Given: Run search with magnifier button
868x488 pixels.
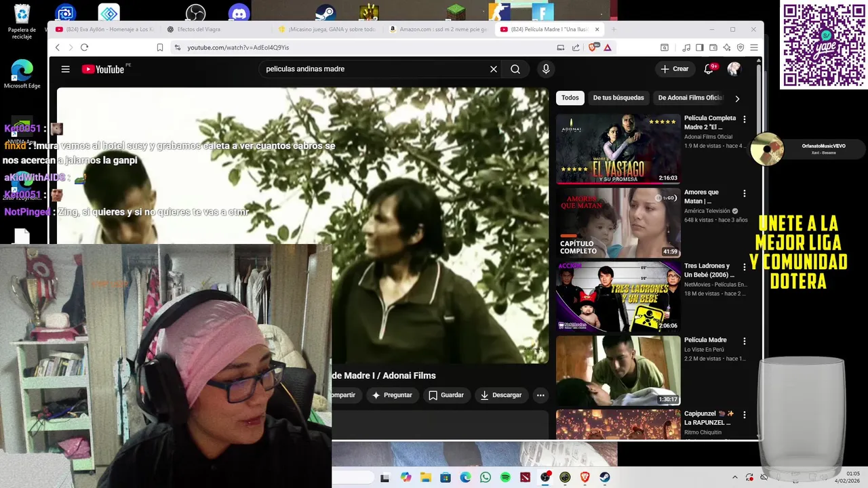Looking at the screenshot, I should [x=515, y=69].
